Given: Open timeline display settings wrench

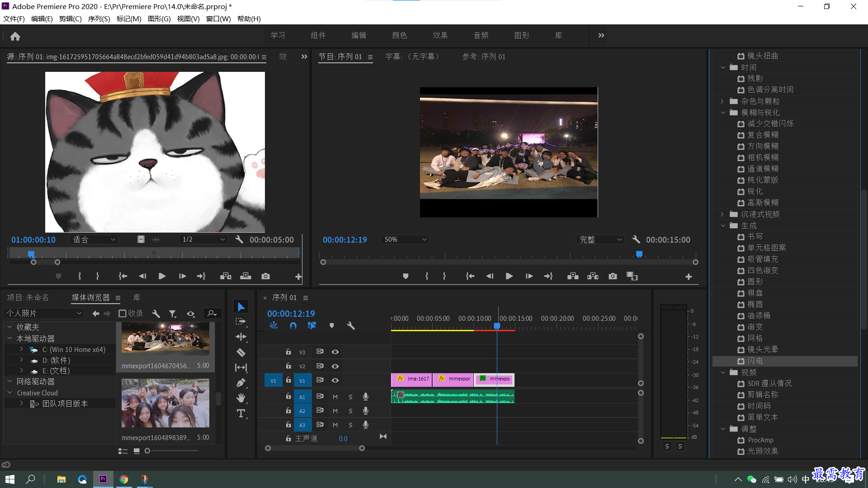Looking at the screenshot, I should [x=350, y=325].
